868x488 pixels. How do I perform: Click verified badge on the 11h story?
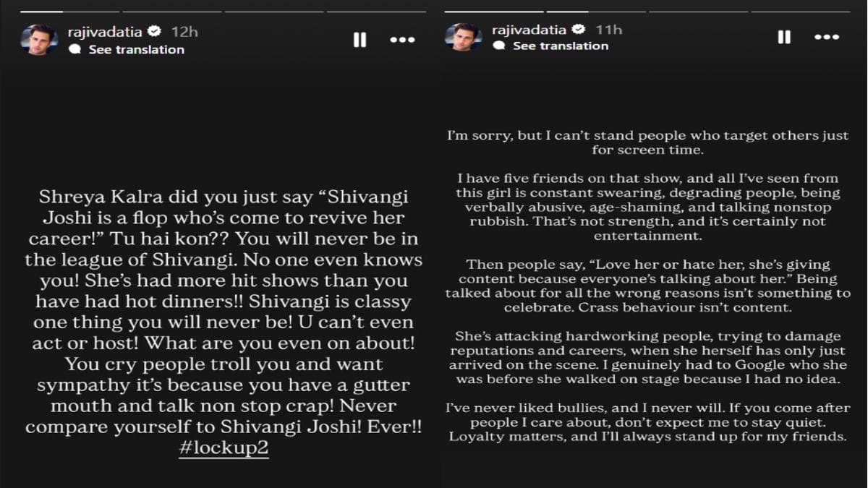579,29
